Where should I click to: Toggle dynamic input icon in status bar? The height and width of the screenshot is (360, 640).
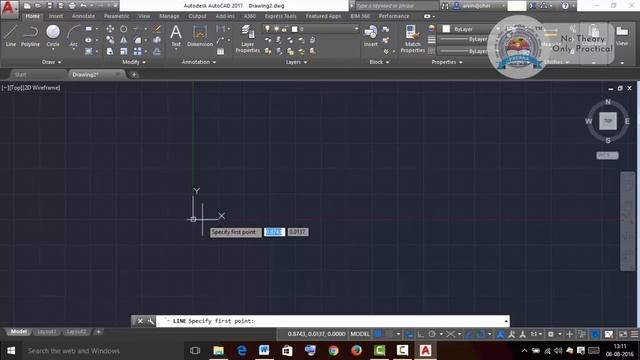409,334
